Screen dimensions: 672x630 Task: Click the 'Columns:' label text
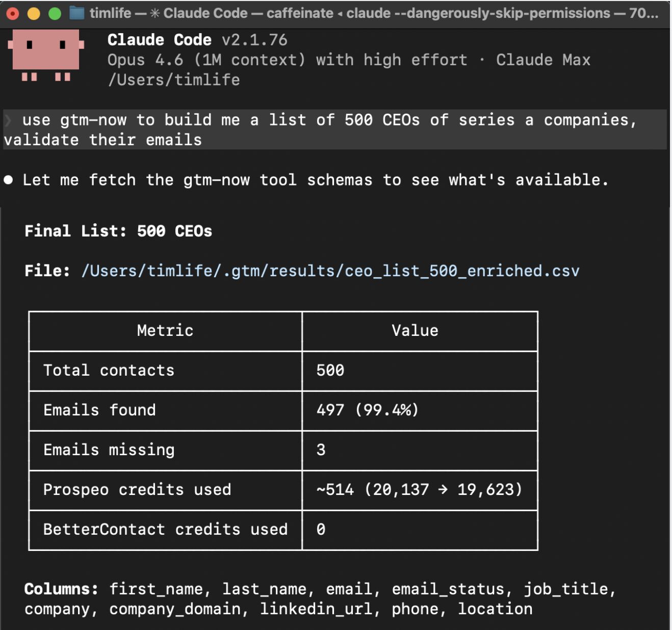(61, 589)
